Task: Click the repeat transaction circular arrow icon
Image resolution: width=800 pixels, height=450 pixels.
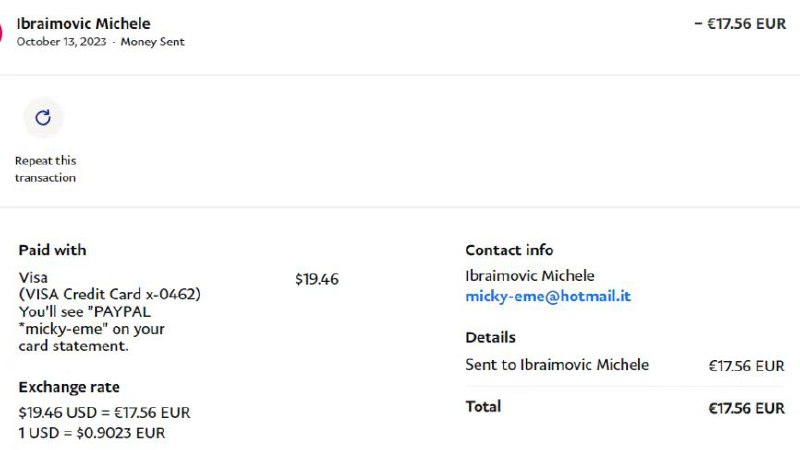Action: 43,118
